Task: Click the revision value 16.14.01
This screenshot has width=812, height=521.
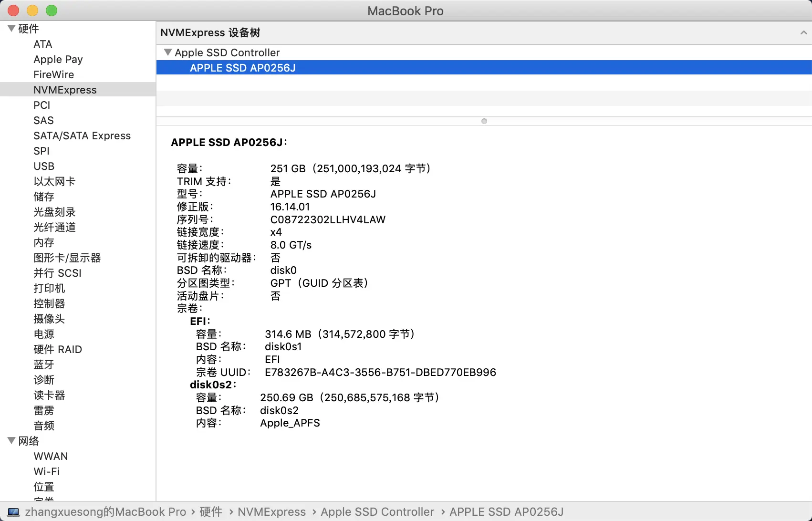Action: 290,207
